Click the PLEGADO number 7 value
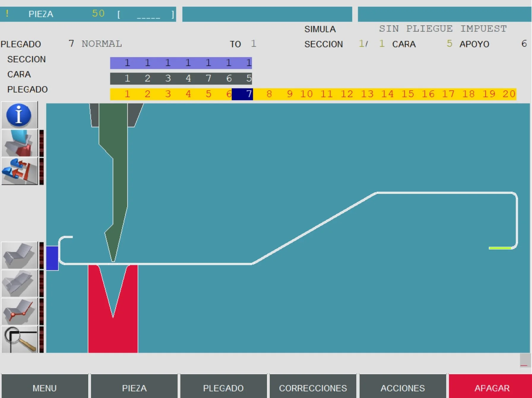 click(71, 44)
